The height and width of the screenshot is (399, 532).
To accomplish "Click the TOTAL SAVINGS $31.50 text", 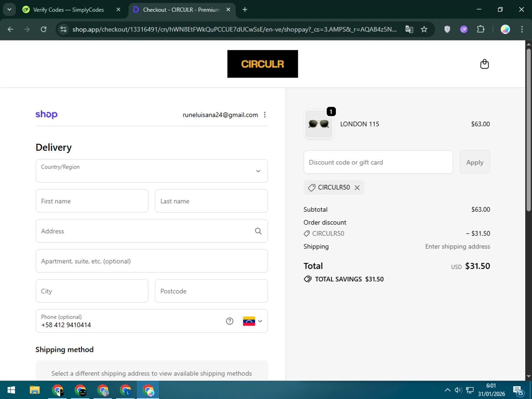I will (349, 279).
